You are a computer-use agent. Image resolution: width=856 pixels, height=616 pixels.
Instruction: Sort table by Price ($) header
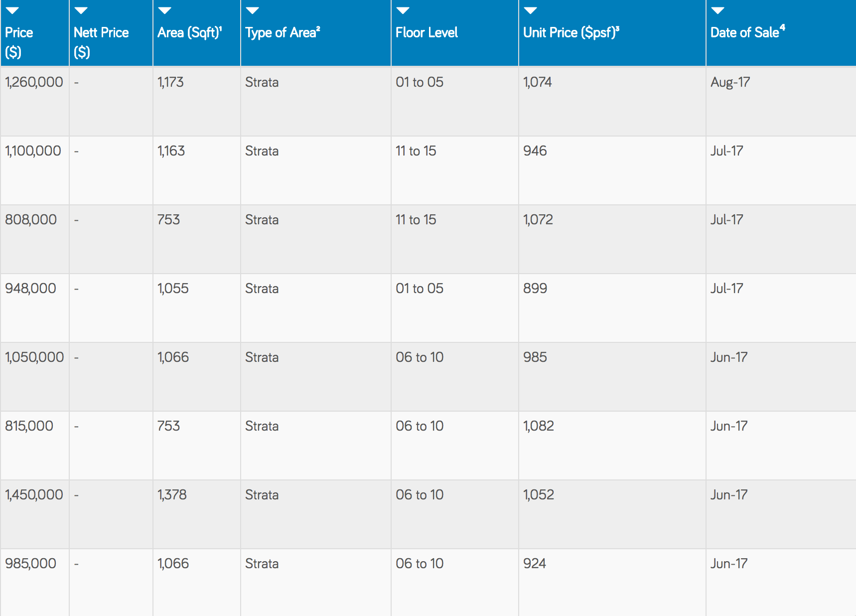pos(19,42)
